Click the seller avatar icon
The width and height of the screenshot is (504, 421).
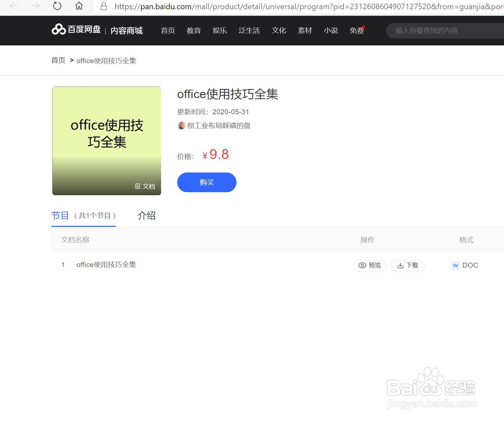tap(181, 125)
